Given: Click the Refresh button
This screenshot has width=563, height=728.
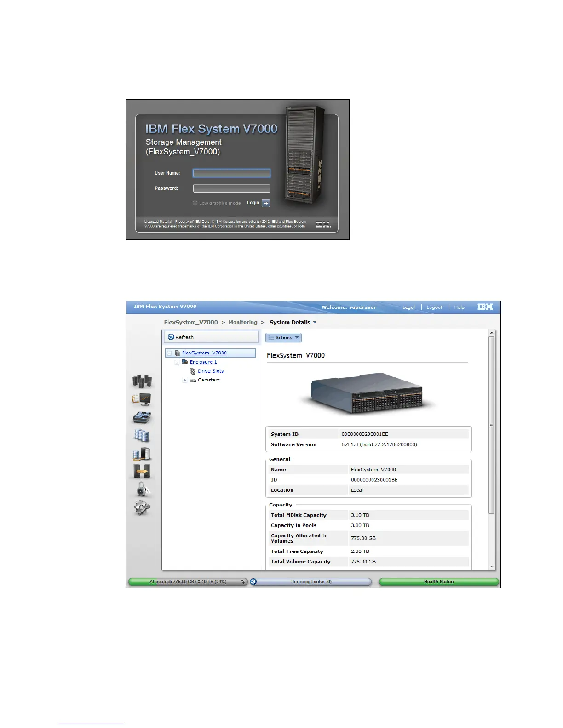Looking at the screenshot, I should pos(212,337).
